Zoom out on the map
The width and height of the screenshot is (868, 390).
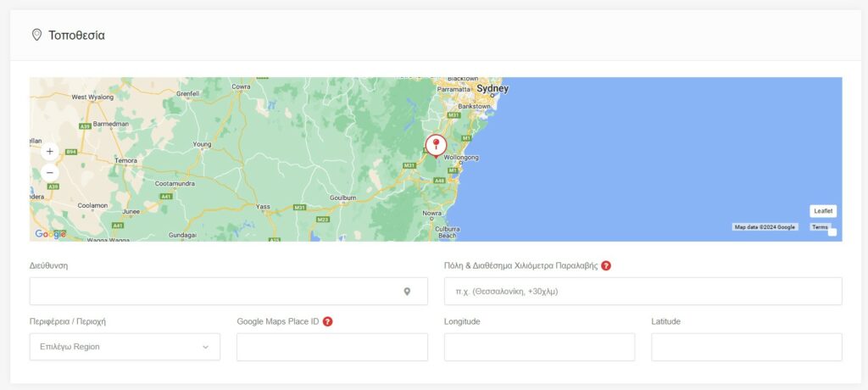49,173
